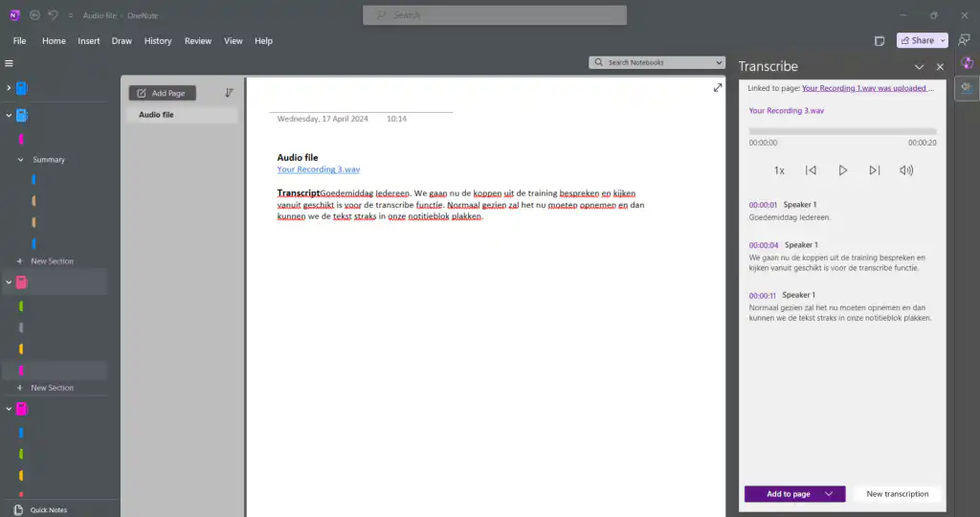Sort pages using the sort icon
This screenshot has width=980, height=517.
(x=229, y=93)
